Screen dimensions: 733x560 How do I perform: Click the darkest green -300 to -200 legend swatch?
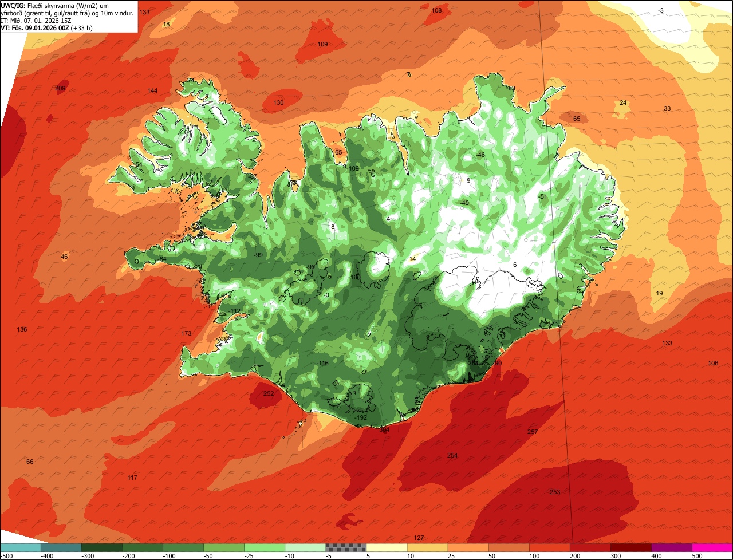102,547
